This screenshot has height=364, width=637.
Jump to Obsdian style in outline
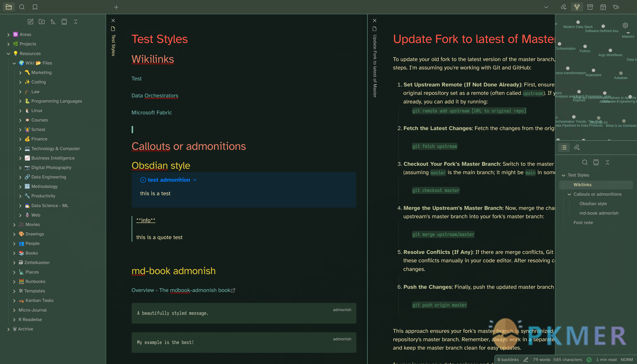point(593,204)
